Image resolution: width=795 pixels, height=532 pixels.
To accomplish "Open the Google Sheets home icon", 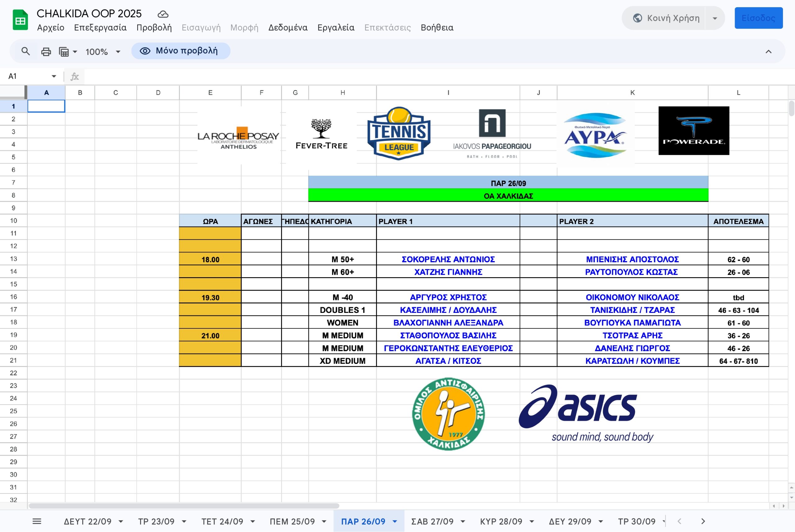I will 20,20.
